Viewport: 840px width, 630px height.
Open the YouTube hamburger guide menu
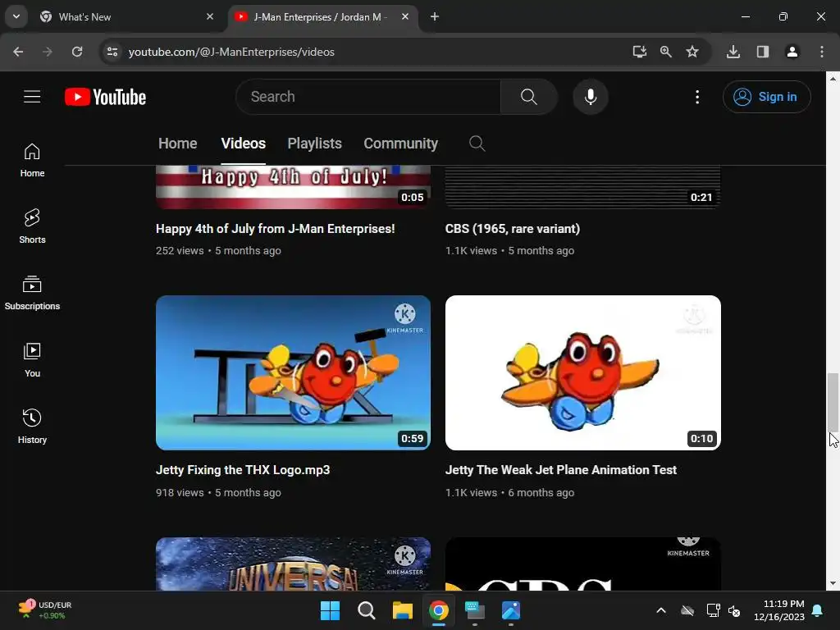pyautogui.click(x=32, y=97)
